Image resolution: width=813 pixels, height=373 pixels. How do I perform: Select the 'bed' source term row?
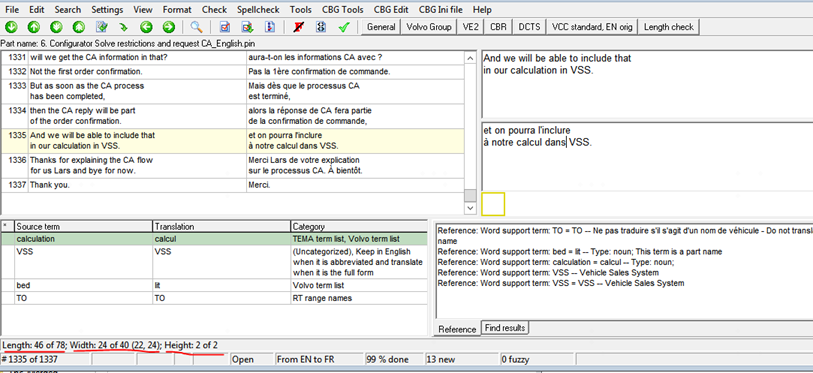pos(215,285)
